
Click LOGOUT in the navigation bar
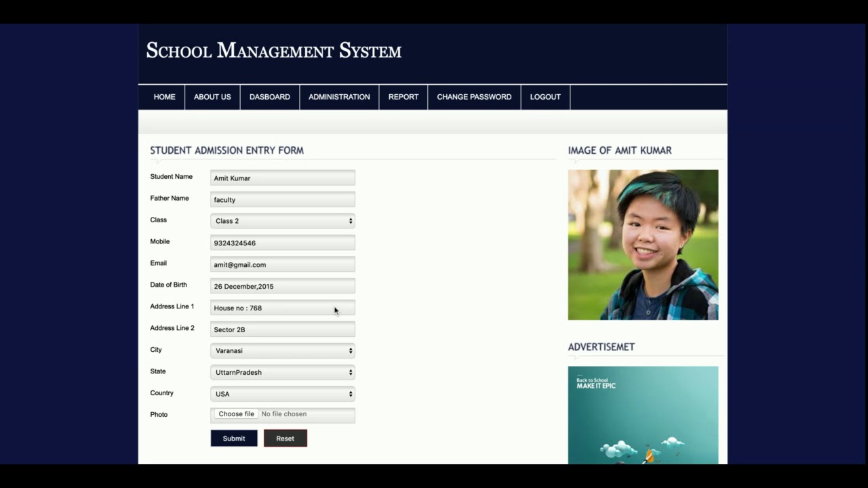click(545, 97)
